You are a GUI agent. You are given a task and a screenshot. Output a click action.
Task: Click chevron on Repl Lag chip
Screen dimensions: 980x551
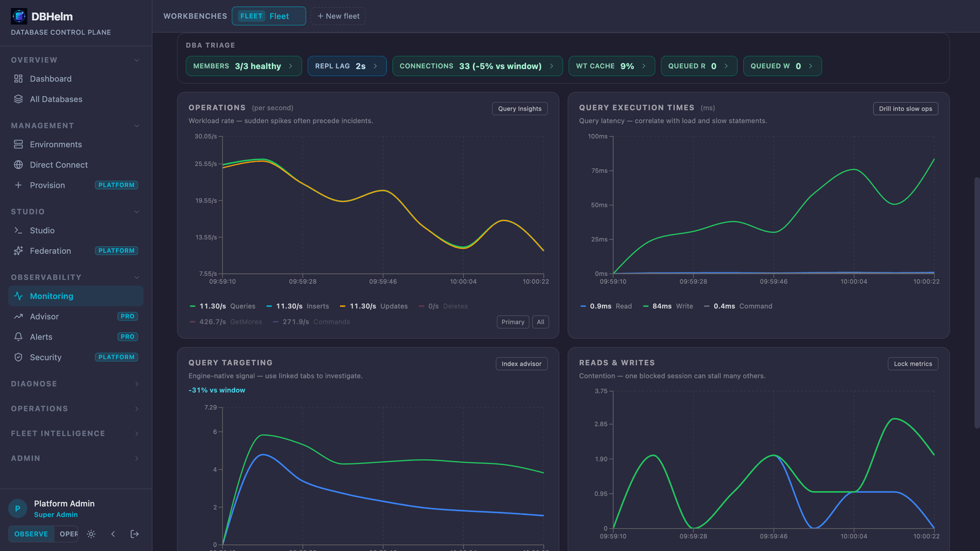pos(375,66)
